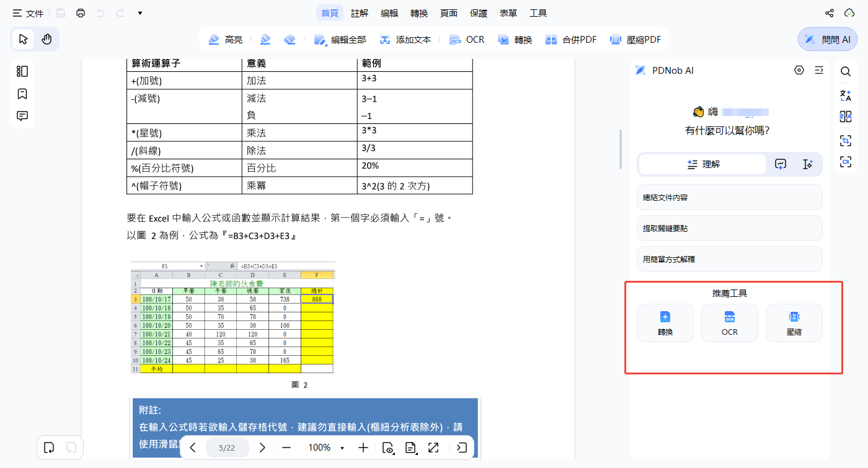868x468 pixels.
Task: Open the page layout dropdown icon
Action: click(x=411, y=448)
